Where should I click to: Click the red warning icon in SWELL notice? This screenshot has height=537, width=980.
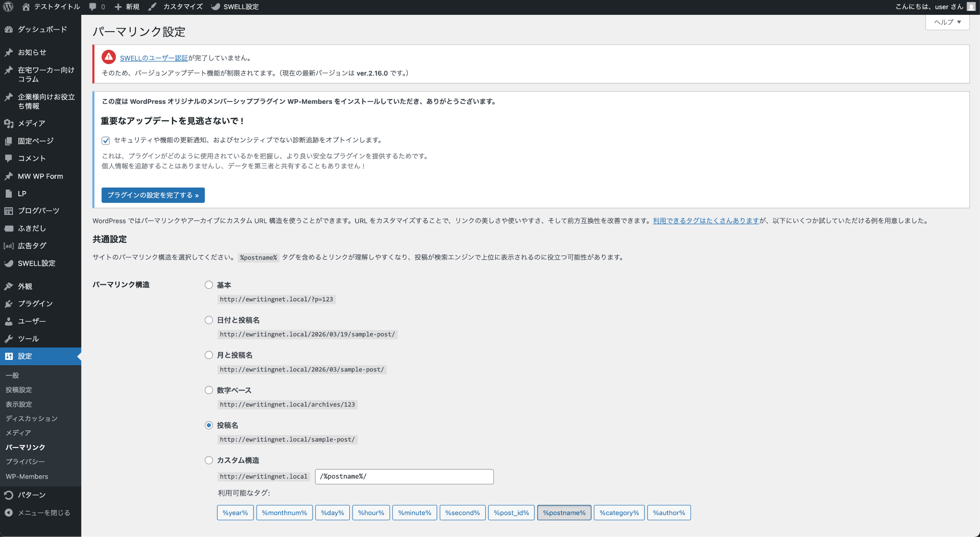point(109,57)
